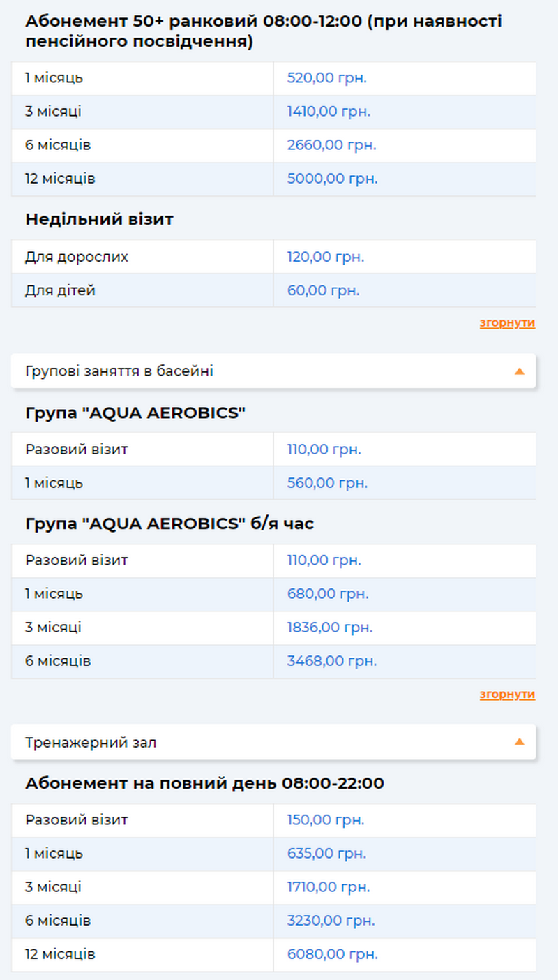The image size is (558, 980).
Task: Click the 560,00 грн. AQUA AEROBICS monthly price
Action: tap(327, 483)
